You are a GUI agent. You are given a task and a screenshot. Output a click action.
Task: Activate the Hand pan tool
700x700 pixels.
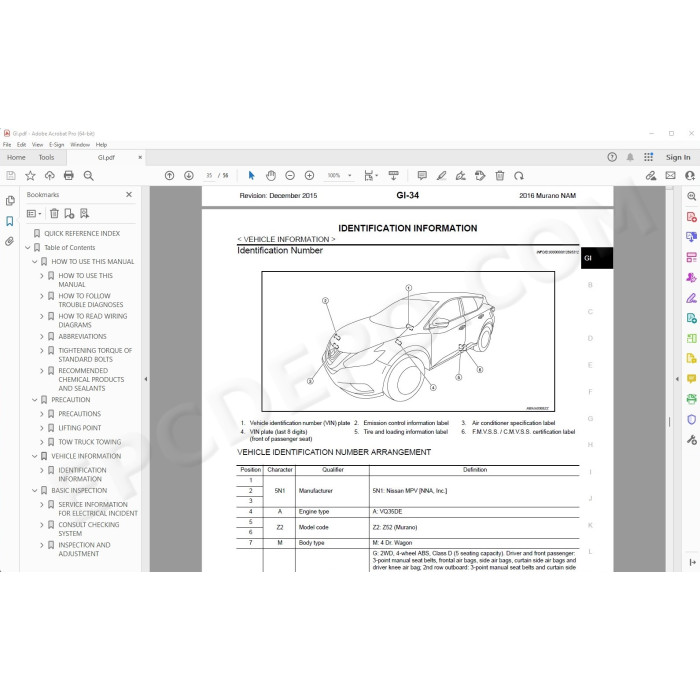pyautogui.click(x=271, y=175)
